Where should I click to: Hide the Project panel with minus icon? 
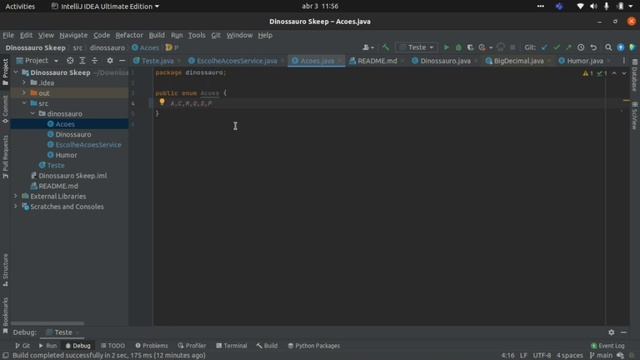pos(122,60)
